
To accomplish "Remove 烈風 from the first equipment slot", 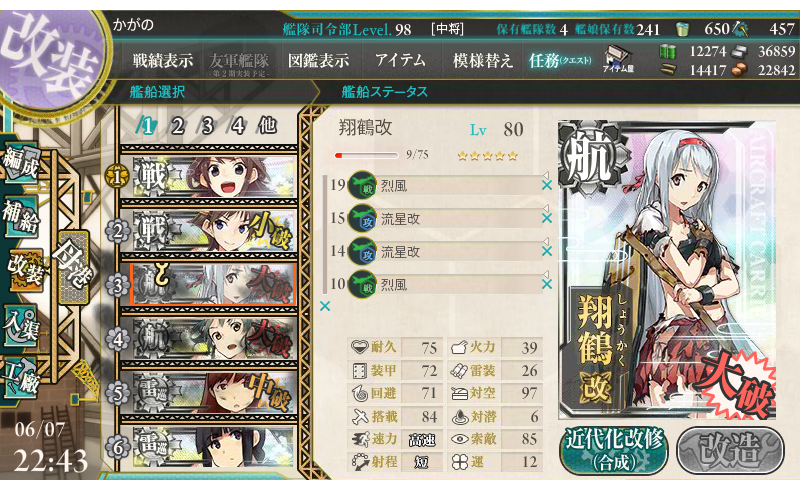I will (x=546, y=185).
